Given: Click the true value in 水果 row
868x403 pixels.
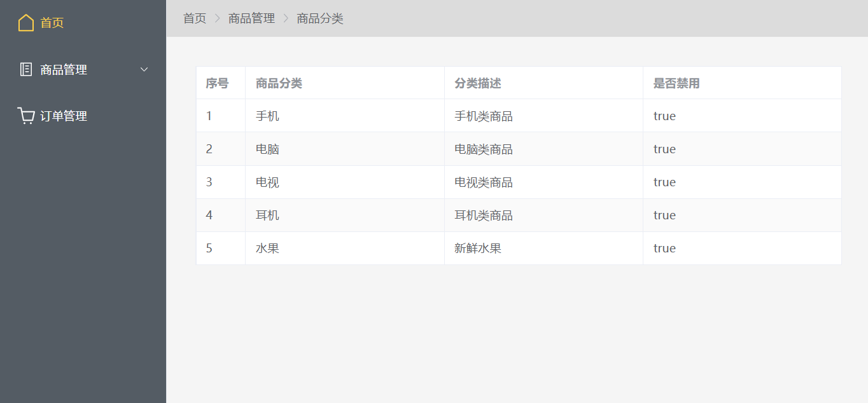Looking at the screenshot, I should click(664, 248).
